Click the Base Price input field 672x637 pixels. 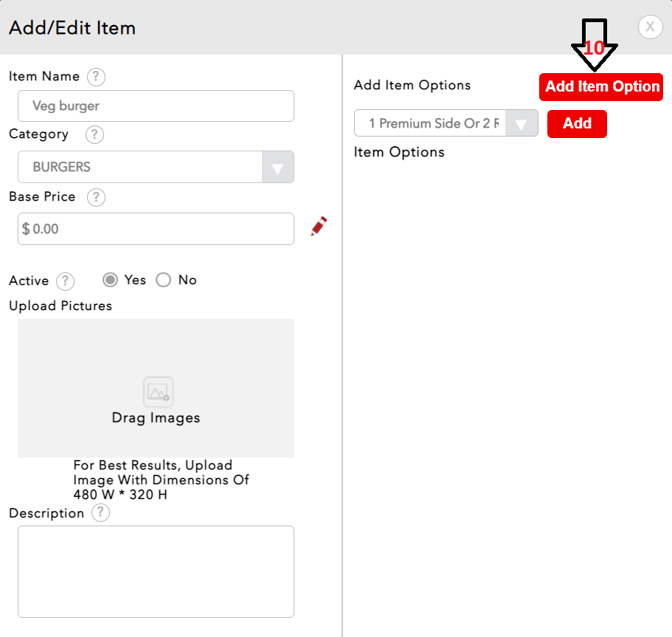coord(156,229)
